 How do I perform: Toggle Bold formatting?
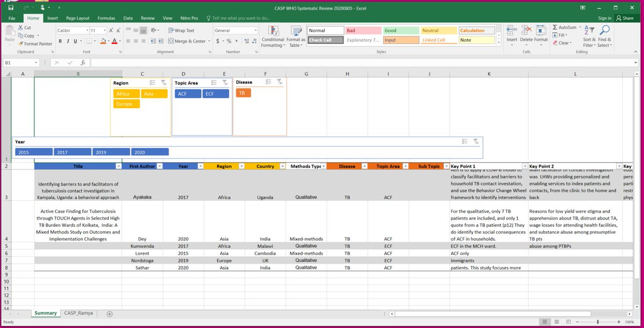tap(60, 41)
